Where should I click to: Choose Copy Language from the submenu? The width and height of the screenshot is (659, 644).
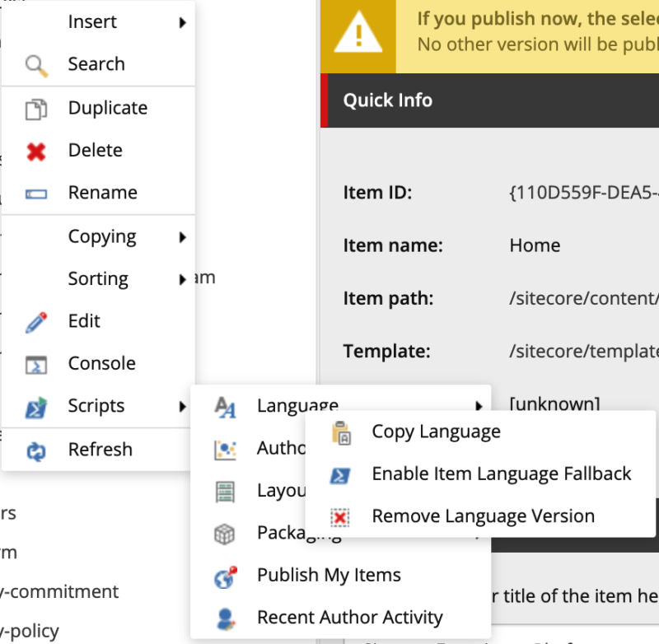tap(435, 431)
